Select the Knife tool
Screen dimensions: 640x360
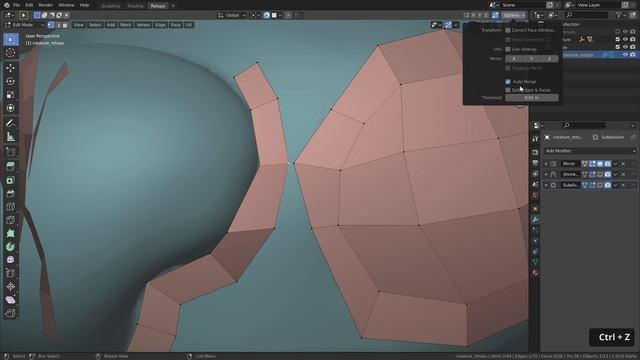click(11, 220)
